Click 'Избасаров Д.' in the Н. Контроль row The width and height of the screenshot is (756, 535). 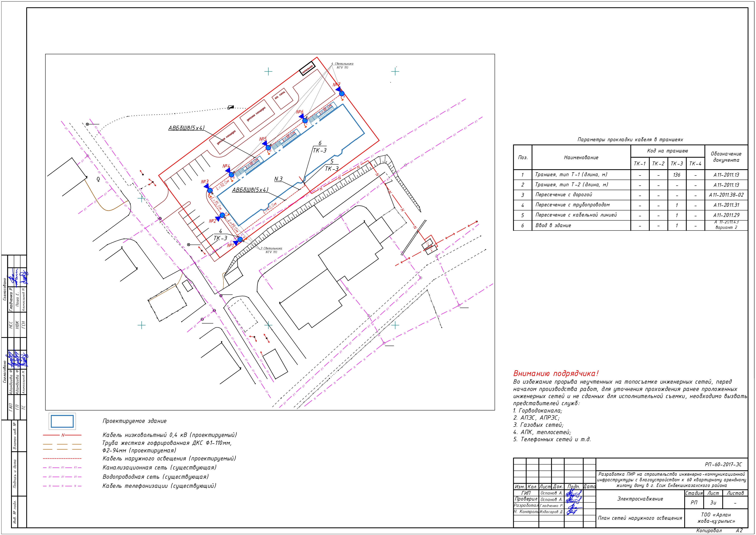click(551, 512)
